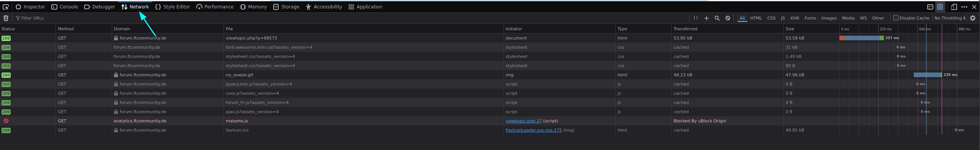
Task: Filter requests by HTML
Action: click(756, 18)
